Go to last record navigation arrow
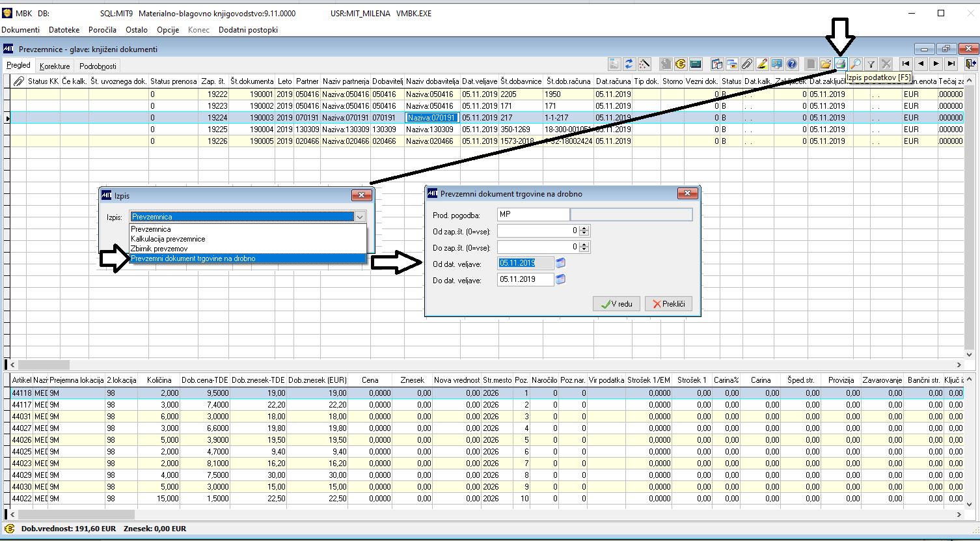 (x=951, y=64)
